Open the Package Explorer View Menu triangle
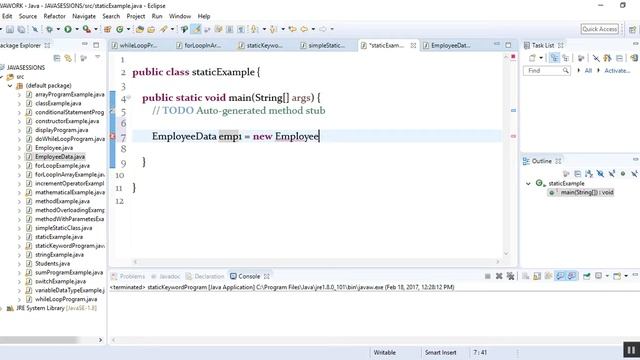 pos(98,58)
